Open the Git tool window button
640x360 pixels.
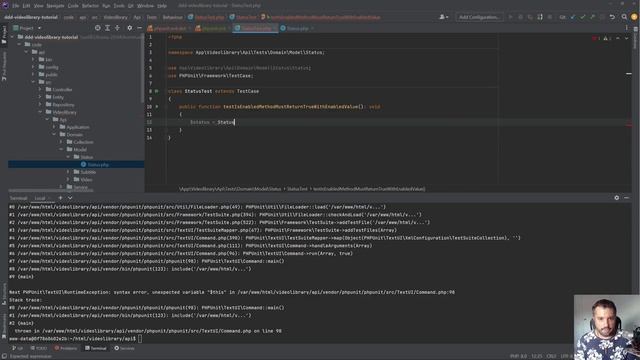tap(18, 348)
